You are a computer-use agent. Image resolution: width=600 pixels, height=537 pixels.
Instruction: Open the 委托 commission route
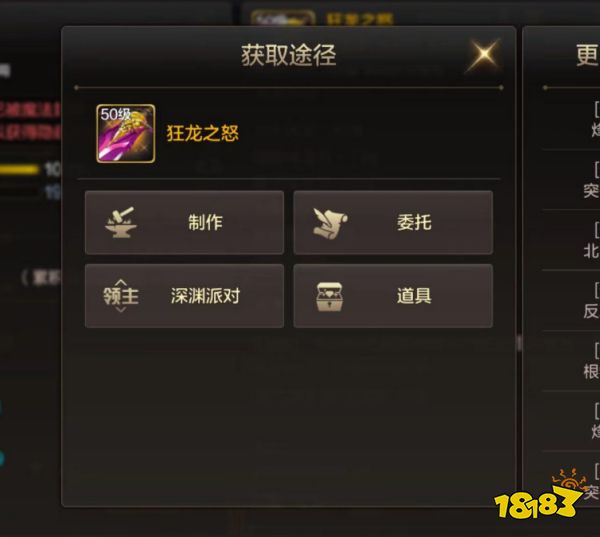pyautogui.click(x=393, y=222)
